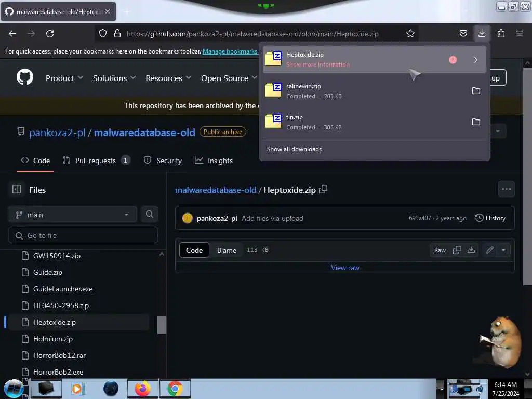Open the pankoza2-pl owner link
532x399 pixels.
coord(57,132)
